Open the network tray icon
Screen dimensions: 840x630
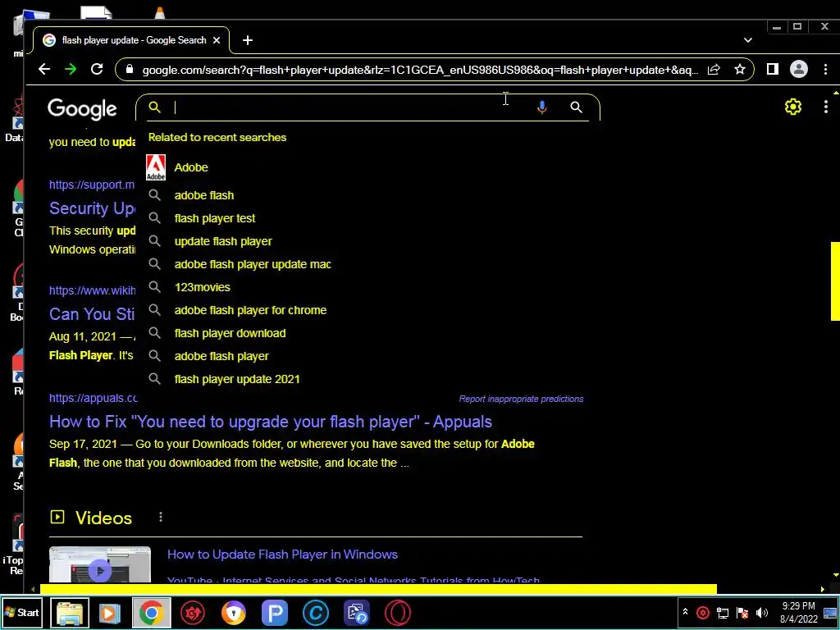tap(722, 612)
